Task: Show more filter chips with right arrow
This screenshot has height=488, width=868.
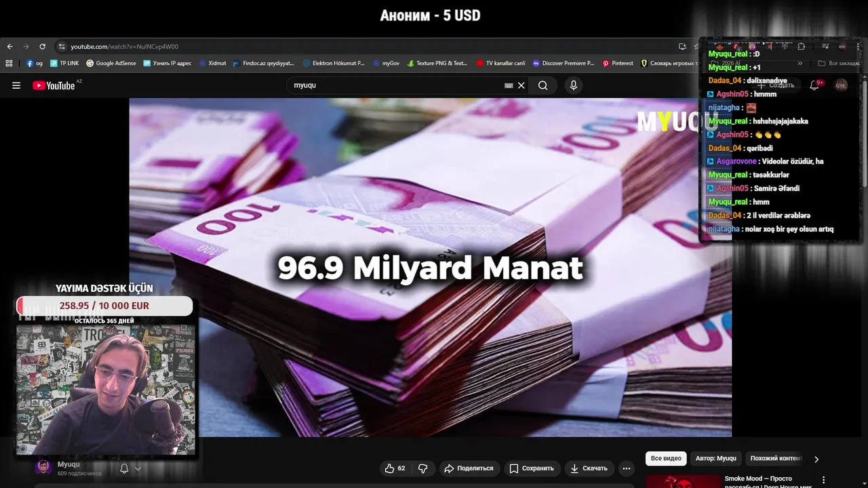Action: click(x=816, y=459)
